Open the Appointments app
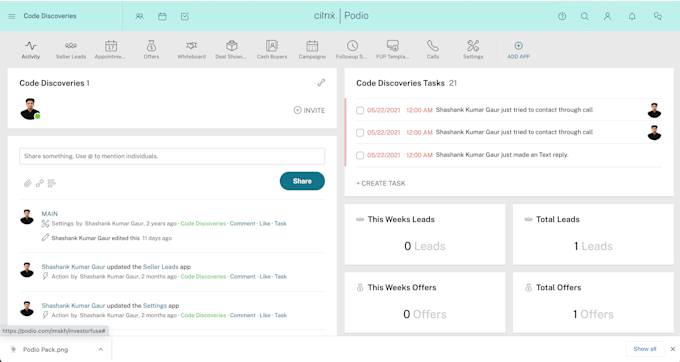The image size is (680, 362). tap(110, 49)
